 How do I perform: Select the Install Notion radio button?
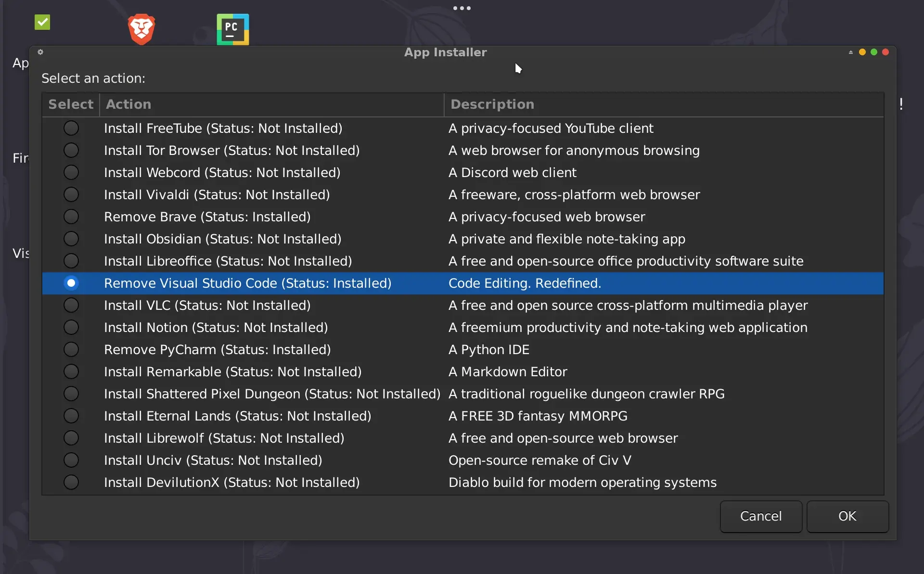click(x=71, y=327)
